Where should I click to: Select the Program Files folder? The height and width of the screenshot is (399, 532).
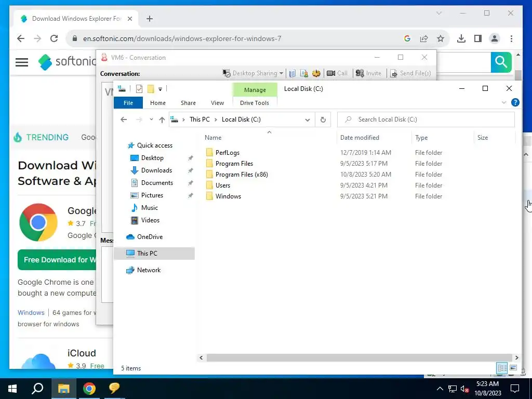pyautogui.click(x=234, y=164)
